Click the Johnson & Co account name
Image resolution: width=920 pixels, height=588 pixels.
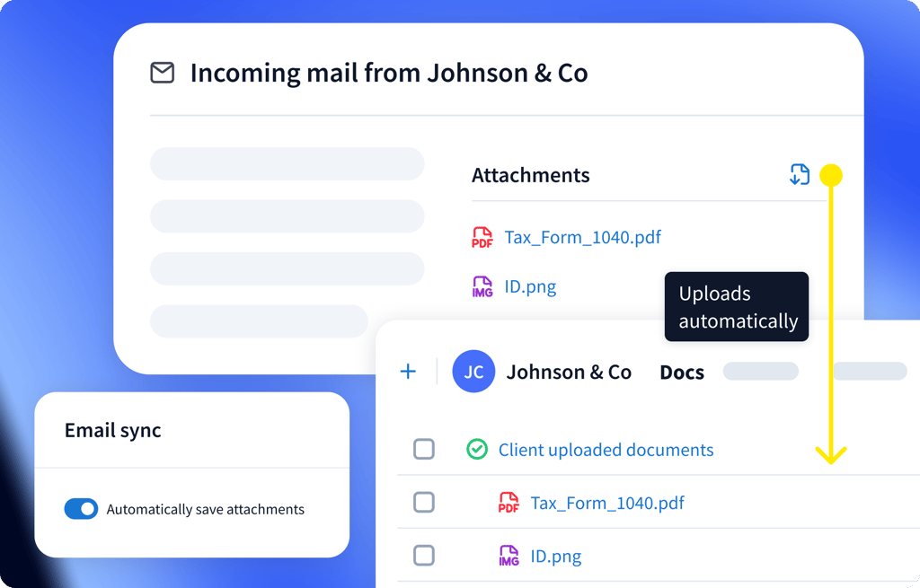click(569, 373)
